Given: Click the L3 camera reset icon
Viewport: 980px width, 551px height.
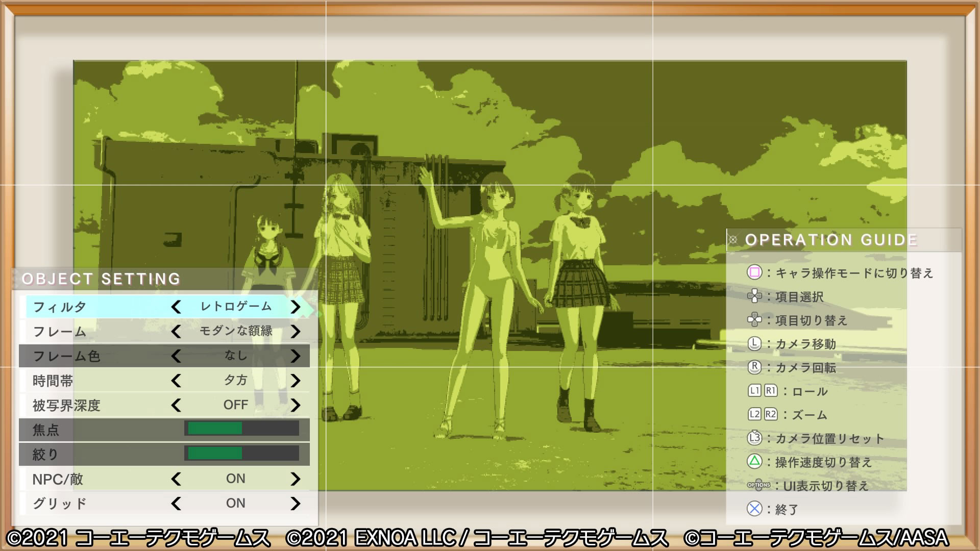Looking at the screenshot, I should pyautogui.click(x=754, y=438).
